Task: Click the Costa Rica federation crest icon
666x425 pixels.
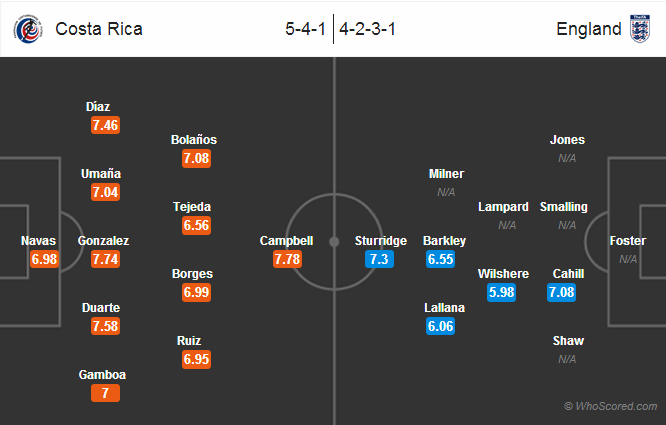Action: pos(28,29)
